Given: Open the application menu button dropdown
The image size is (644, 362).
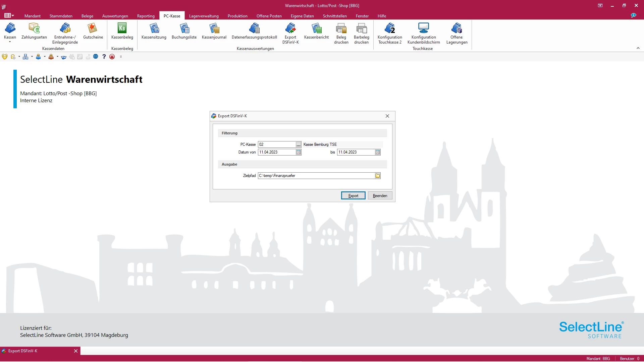Looking at the screenshot, I should coord(9,15).
